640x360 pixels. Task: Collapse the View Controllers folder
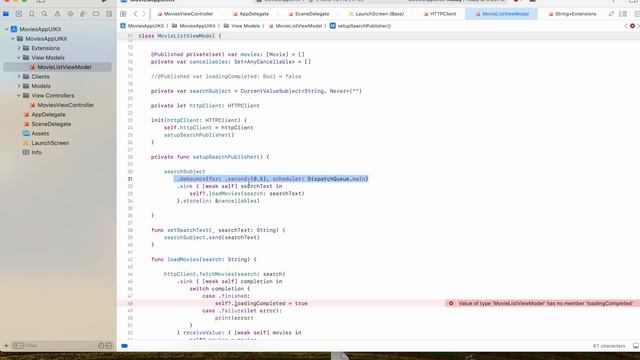pyautogui.click(x=19, y=95)
